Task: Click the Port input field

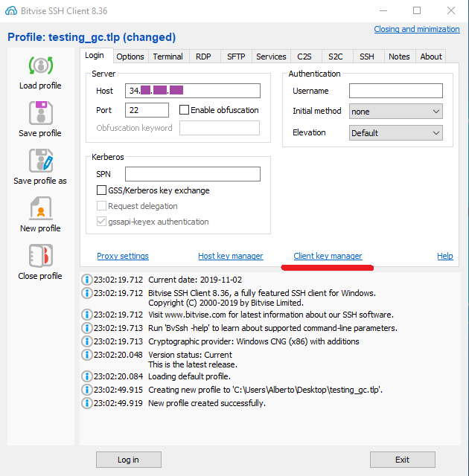Action: pyautogui.click(x=147, y=110)
